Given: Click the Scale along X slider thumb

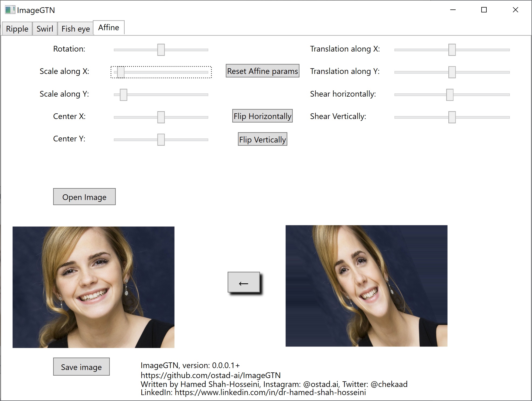Looking at the screenshot, I should click(121, 72).
